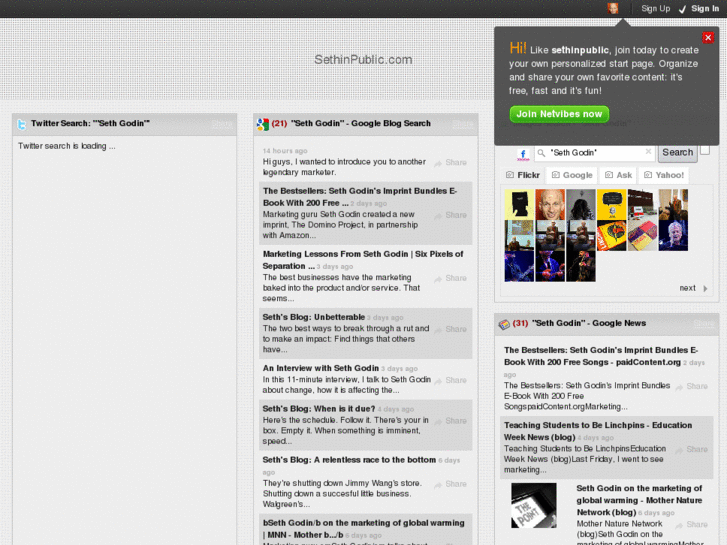Click the magnifier icon in search field
The width and height of the screenshot is (727, 545).
[541, 153]
